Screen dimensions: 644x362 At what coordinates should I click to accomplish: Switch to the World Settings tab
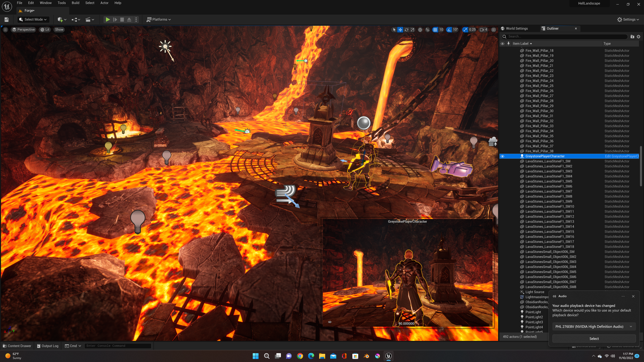coord(517,28)
